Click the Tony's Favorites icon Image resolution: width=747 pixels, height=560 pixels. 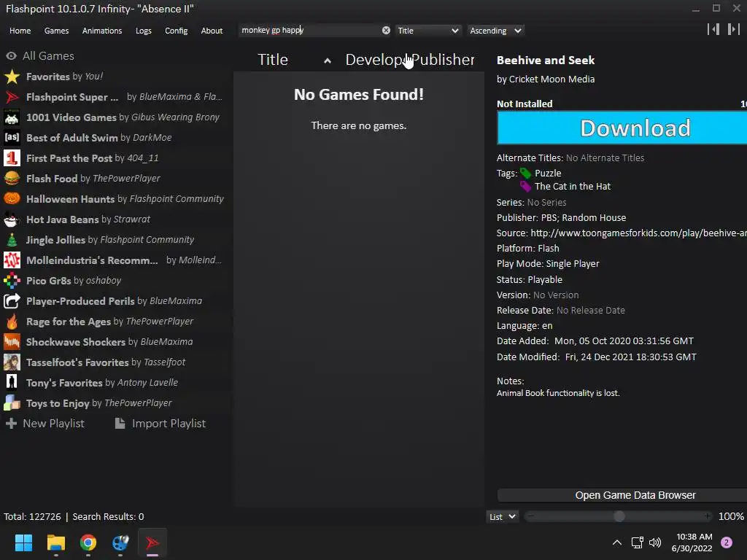tap(12, 382)
